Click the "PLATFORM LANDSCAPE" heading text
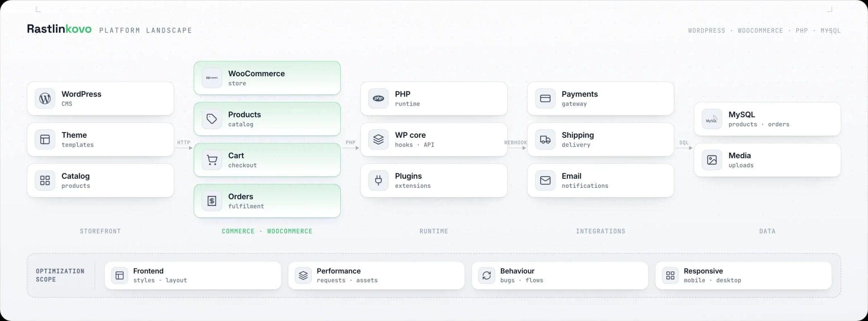 click(x=146, y=30)
